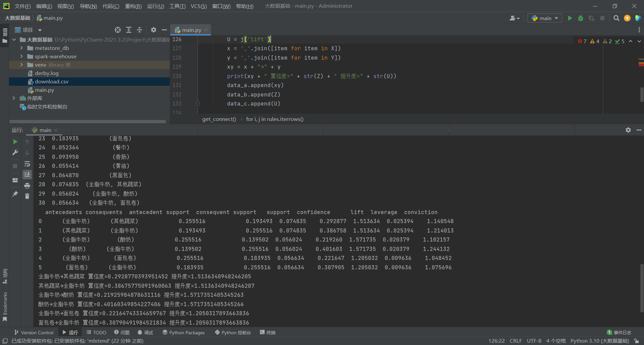Click get_connect() breadcrumb
644x345 pixels.
pyautogui.click(x=219, y=119)
